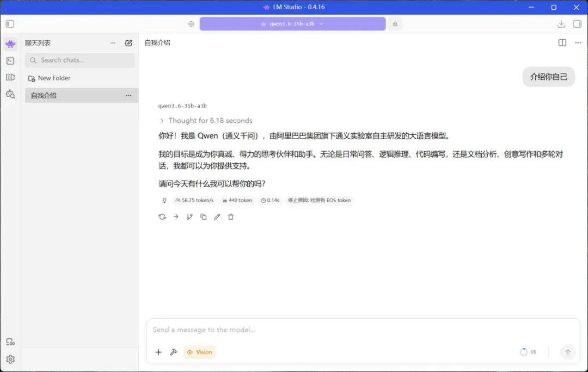The image size is (588, 372).
Task: Focus the Search chats field
Action: (79, 60)
